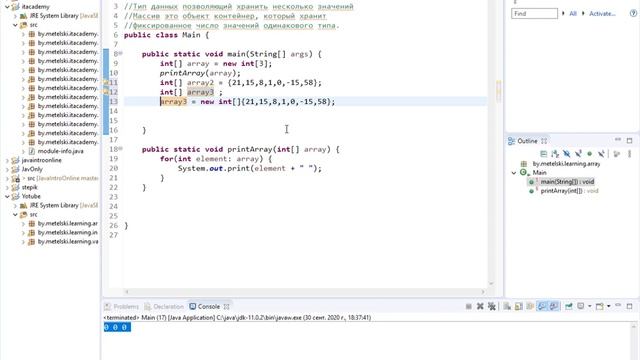640x360 pixels.
Task: Clear the Console output
Action: point(507,306)
